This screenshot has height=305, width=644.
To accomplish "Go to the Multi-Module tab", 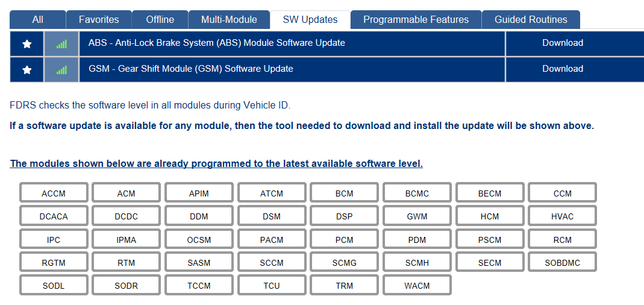I will point(229,20).
